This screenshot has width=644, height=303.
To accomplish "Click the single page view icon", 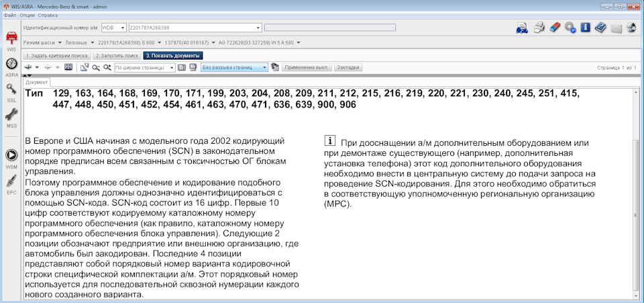I will point(182,67).
